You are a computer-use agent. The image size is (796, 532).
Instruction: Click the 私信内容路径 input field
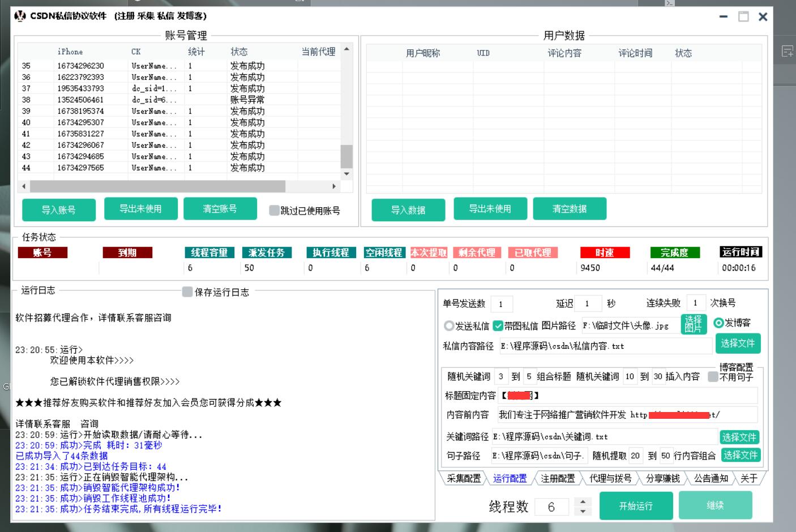click(605, 346)
